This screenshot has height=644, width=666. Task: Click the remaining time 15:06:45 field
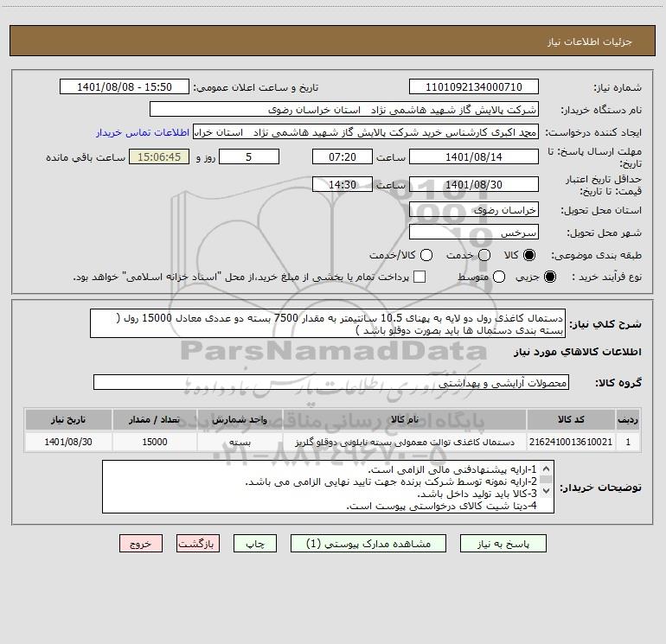pyautogui.click(x=159, y=156)
